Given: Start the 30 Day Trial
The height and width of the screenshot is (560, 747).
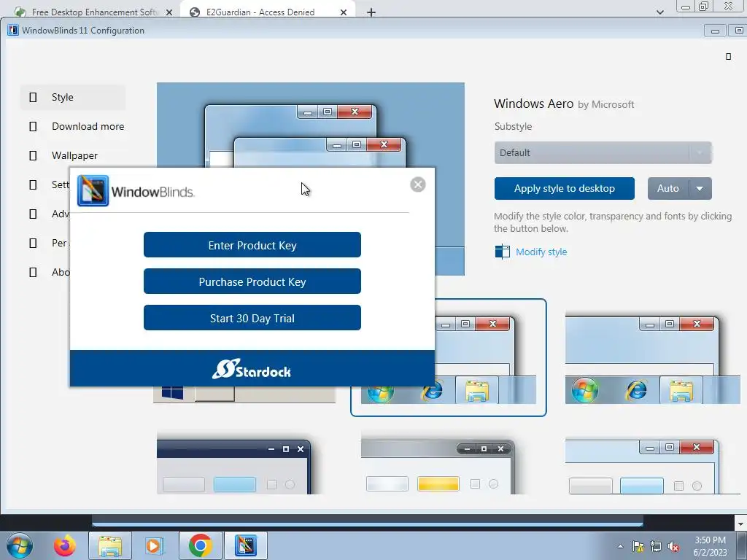Looking at the screenshot, I should [x=252, y=318].
